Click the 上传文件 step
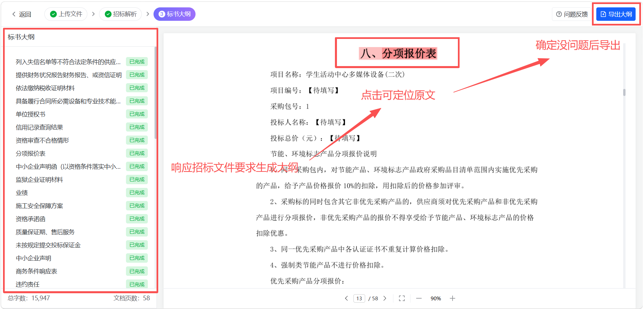The image size is (644, 309). (66, 14)
